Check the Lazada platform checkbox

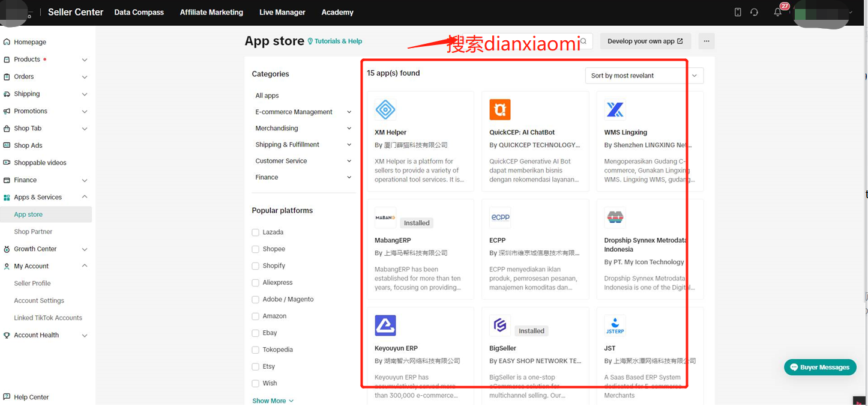[x=256, y=232]
